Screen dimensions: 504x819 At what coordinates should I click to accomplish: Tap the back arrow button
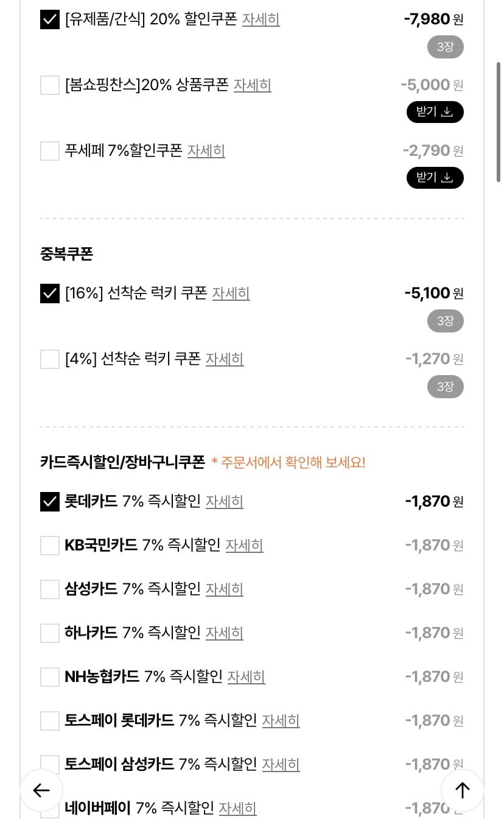coord(41,790)
